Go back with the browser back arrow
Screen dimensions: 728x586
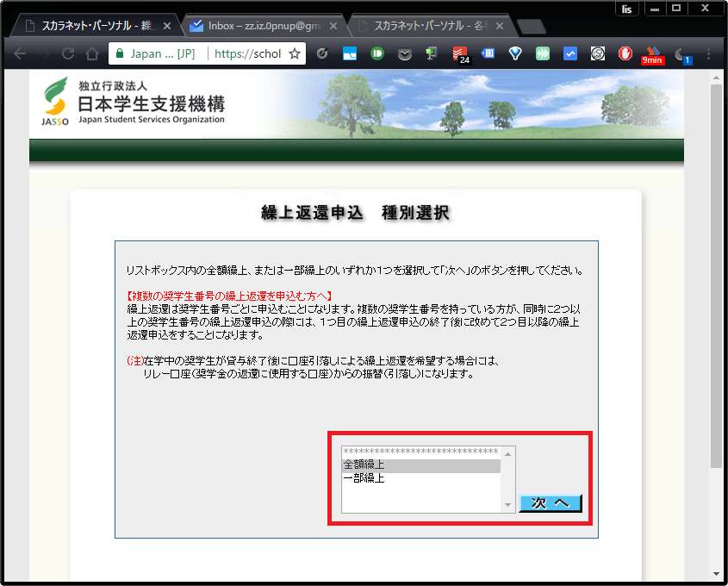pos(20,54)
